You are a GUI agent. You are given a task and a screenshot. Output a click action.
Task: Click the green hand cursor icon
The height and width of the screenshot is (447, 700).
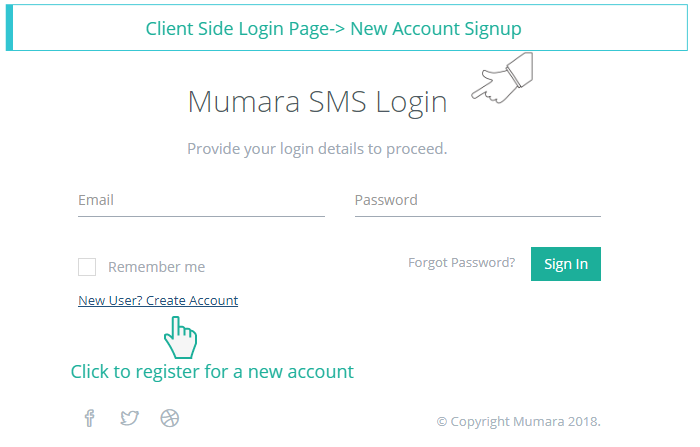(180, 338)
